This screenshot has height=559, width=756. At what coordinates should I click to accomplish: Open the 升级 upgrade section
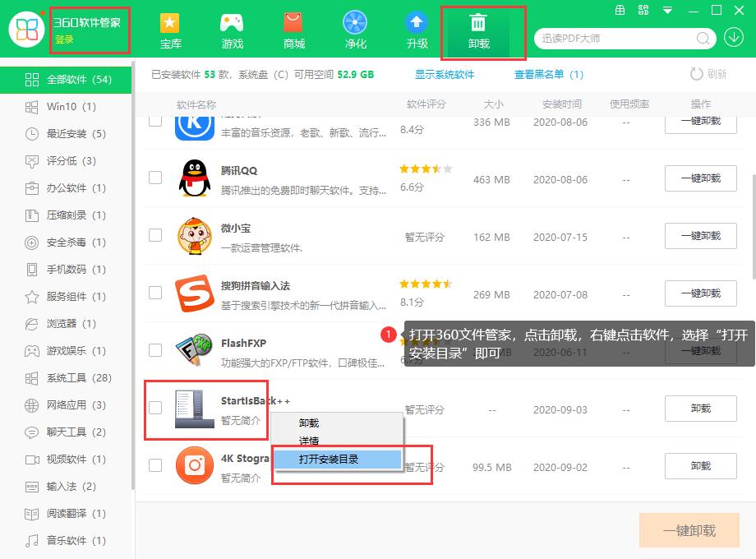click(x=417, y=31)
